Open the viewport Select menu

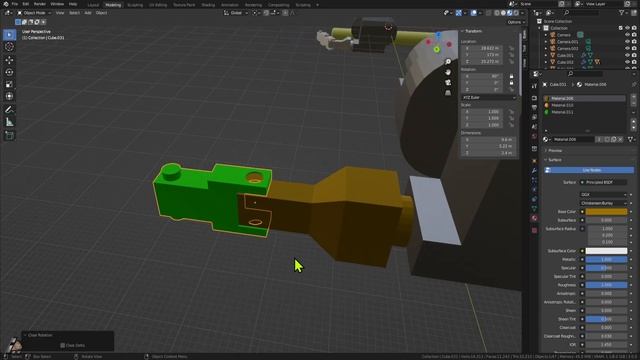(x=74, y=13)
